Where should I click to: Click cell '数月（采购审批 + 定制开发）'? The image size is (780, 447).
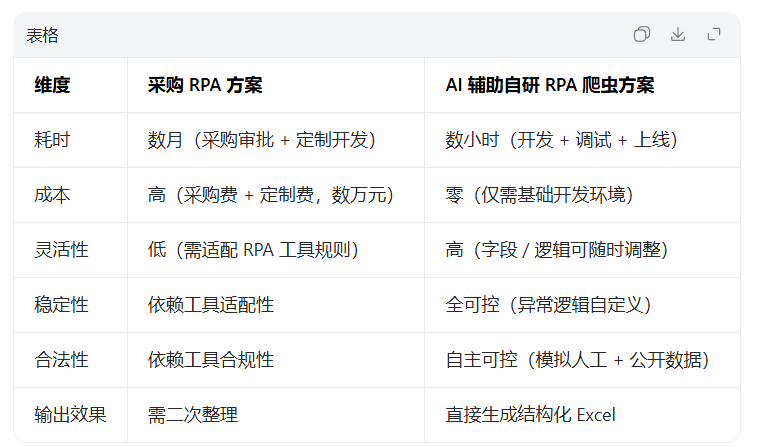pyautogui.click(x=262, y=140)
